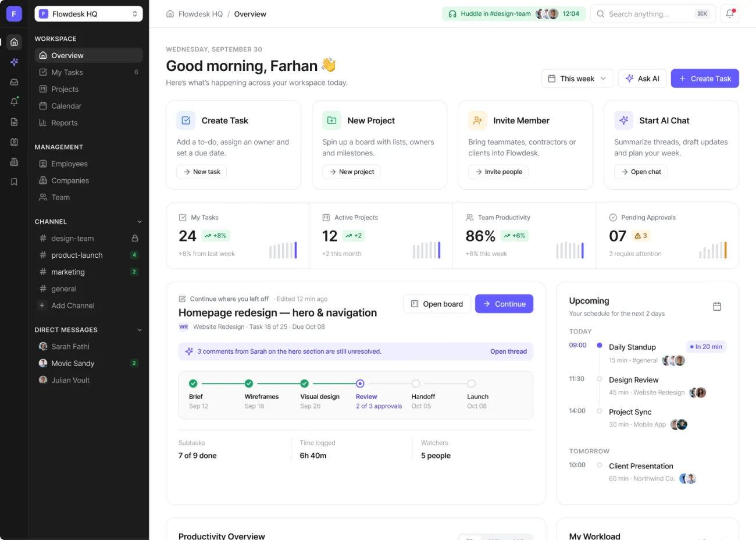Screen dimensions: 756x540
Task: Open the product-launch channel
Action: tap(88, 255)
